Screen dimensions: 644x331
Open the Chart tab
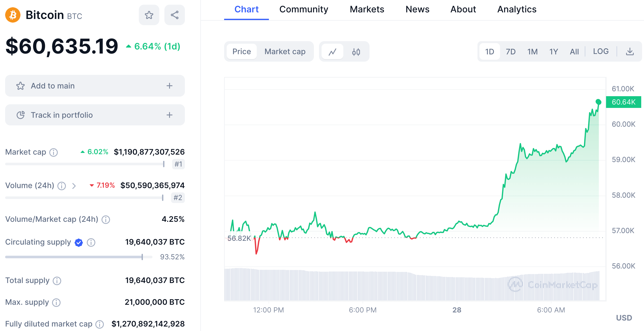(x=246, y=10)
